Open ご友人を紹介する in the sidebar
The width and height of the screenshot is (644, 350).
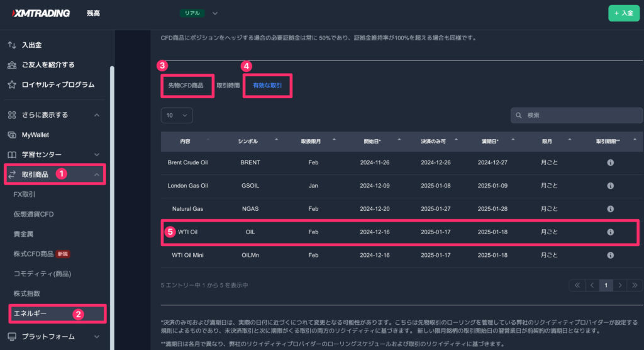[48, 65]
